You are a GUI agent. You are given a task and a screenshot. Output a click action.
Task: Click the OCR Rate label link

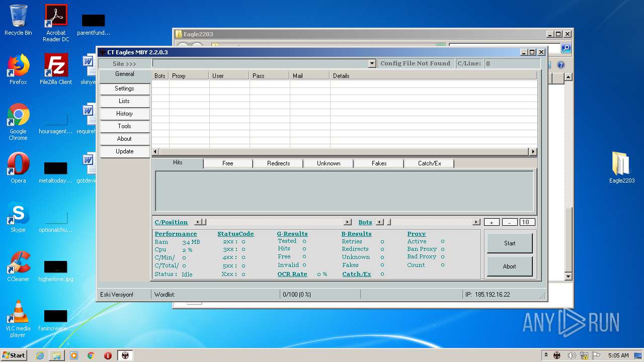click(292, 274)
